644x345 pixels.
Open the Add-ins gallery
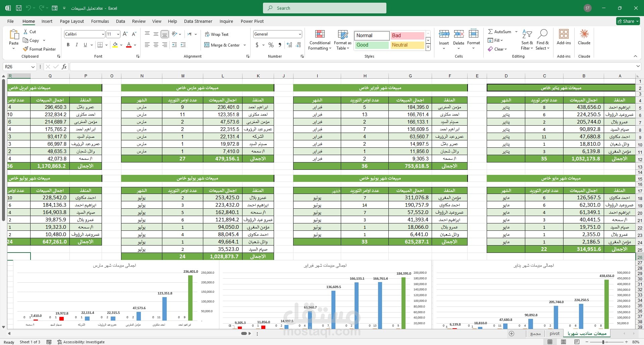(x=564, y=37)
